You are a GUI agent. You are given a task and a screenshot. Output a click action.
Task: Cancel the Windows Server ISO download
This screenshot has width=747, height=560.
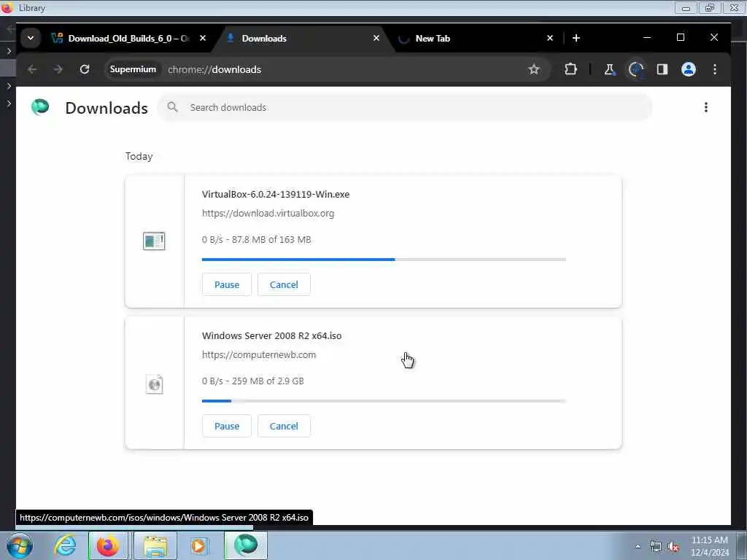pyautogui.click(x=284, y=426)
